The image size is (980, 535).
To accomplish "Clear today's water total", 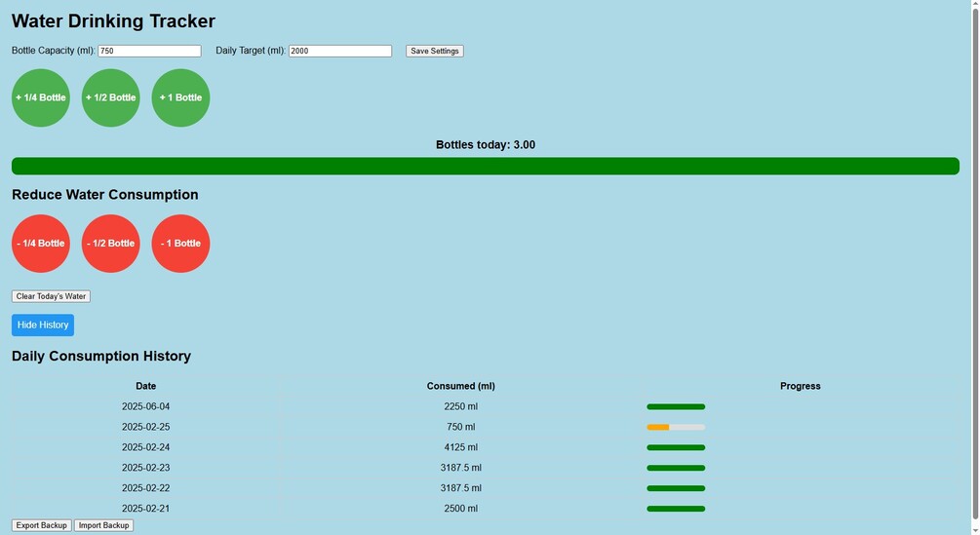I will tap(51, 296).
